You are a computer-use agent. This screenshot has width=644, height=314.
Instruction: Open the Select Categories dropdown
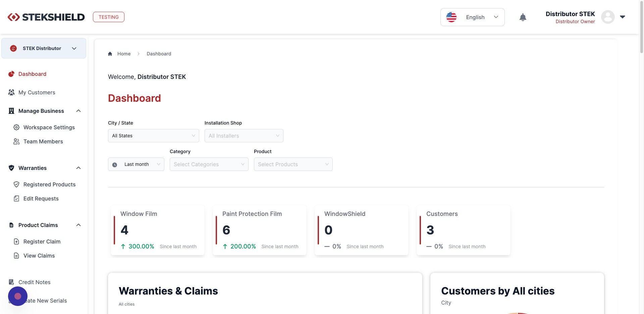pos(209,164)
